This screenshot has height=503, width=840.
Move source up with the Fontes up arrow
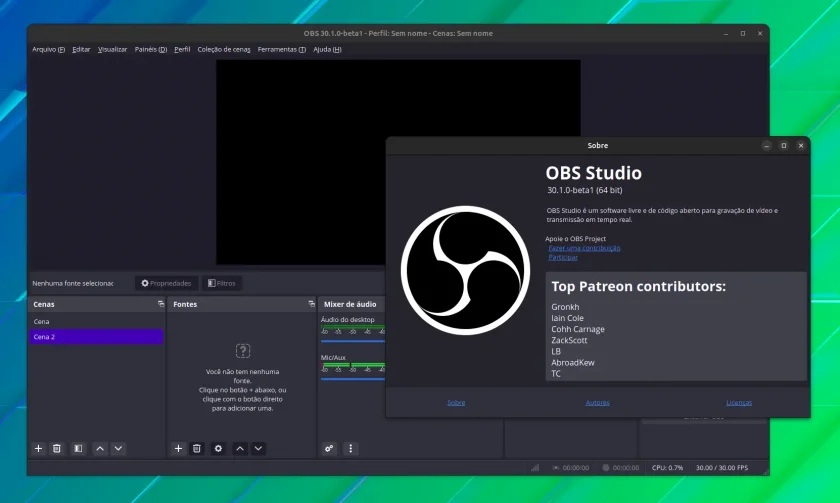click(240, 448)
